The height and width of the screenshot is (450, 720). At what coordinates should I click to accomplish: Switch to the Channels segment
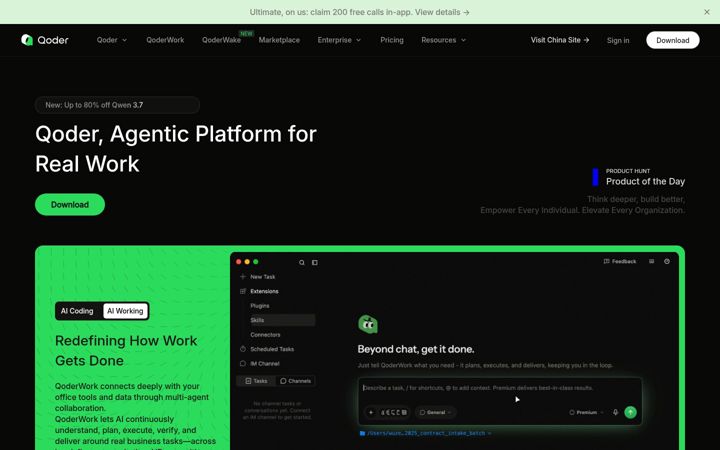[295, 381]
